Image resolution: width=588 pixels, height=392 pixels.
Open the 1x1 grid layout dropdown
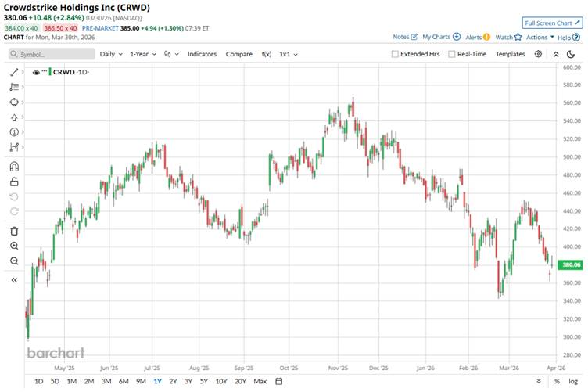pos(289,54)
